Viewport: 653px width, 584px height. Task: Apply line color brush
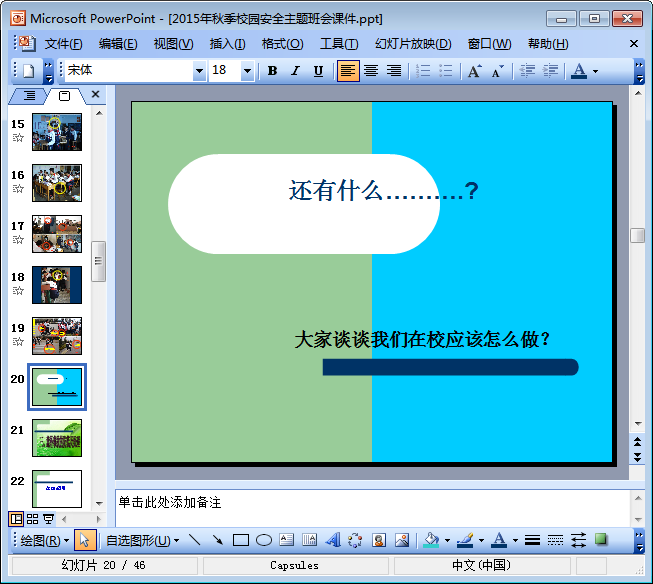pyautogui.click(x=465, y=540)
